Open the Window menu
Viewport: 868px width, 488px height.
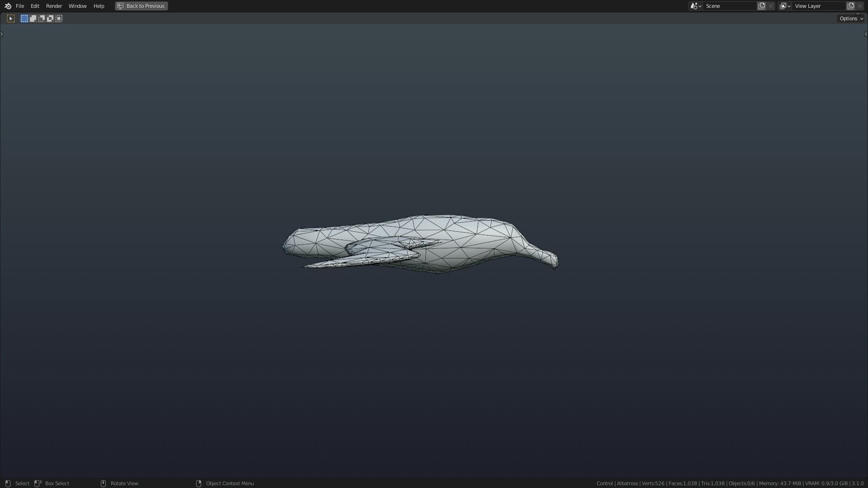pyautogui.click(x=77, y=6)
